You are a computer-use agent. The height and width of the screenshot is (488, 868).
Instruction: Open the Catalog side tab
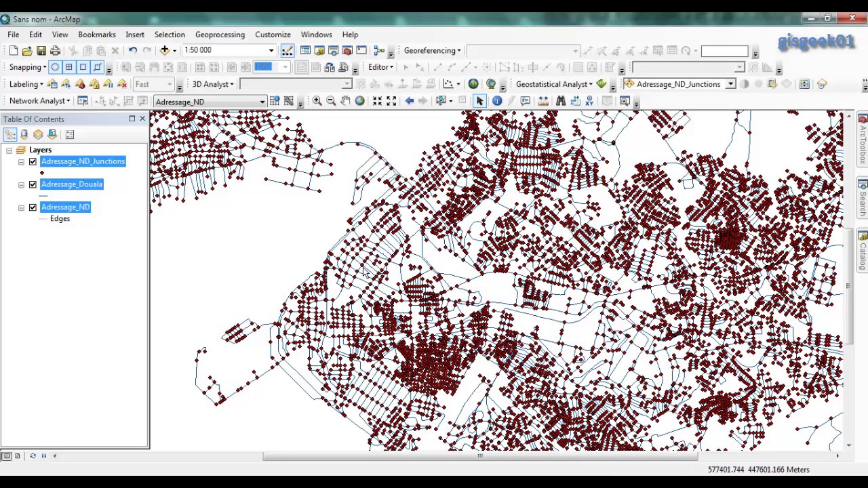tap(863, 251)
